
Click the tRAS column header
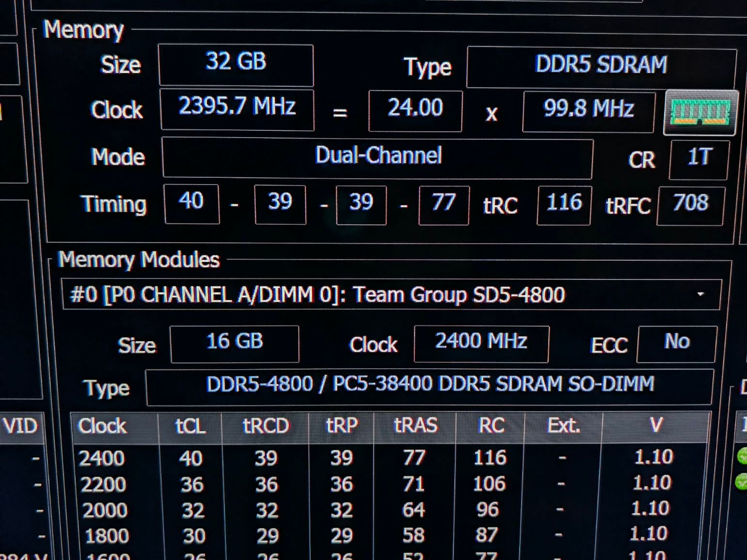pyautogui.click(x=415, y=427)
